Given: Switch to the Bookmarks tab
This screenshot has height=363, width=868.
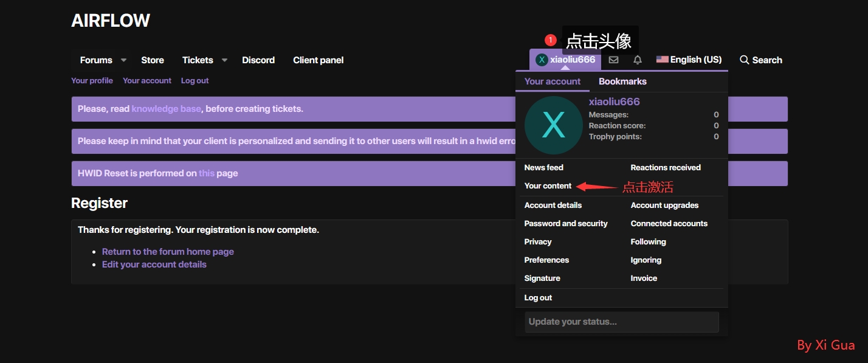Looking at the screenshot, I should tap(622, 81).
